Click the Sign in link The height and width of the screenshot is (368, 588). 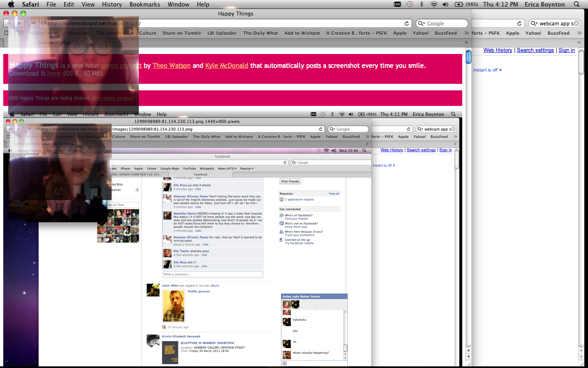[567, 50]
